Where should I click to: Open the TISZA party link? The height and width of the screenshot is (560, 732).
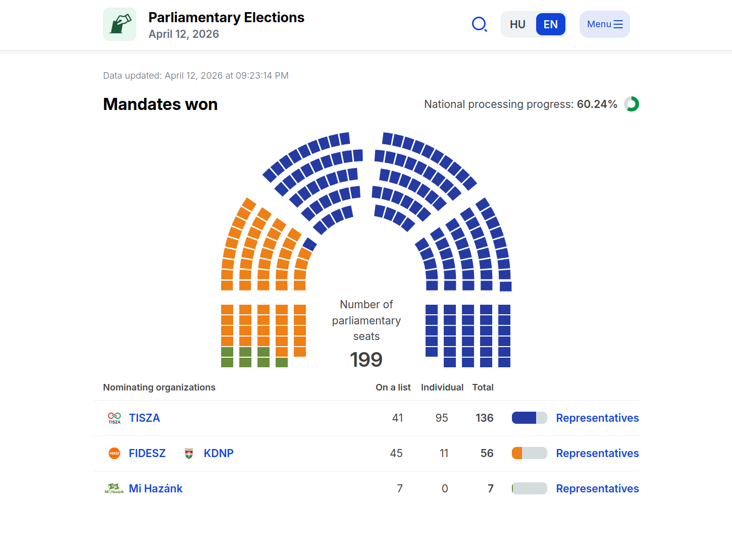point(144,418)
